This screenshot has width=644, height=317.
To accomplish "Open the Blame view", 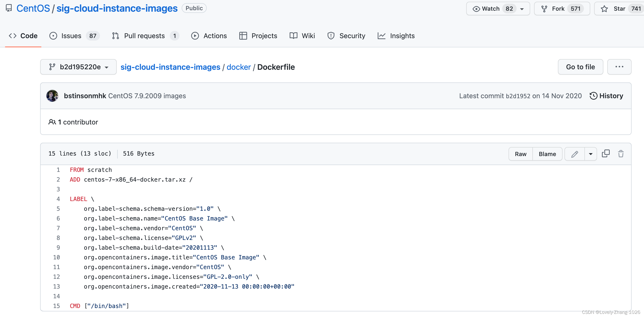I will tap(547, 154).
